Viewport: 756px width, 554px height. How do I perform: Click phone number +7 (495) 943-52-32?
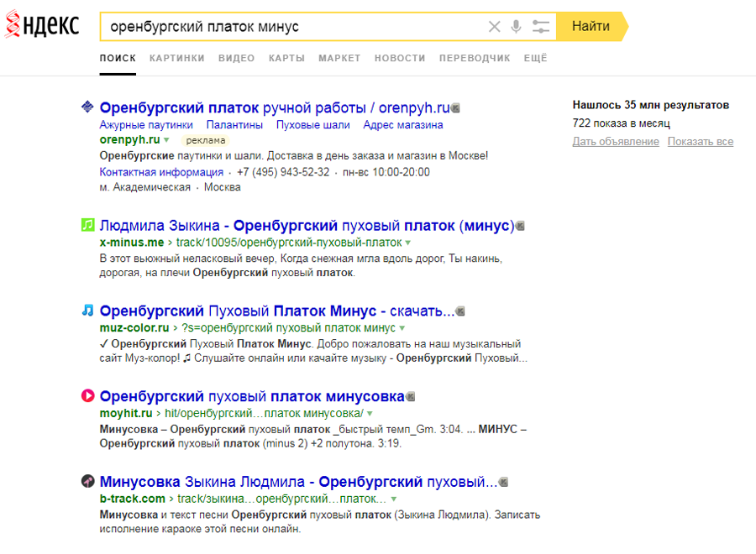pos(283,172)
